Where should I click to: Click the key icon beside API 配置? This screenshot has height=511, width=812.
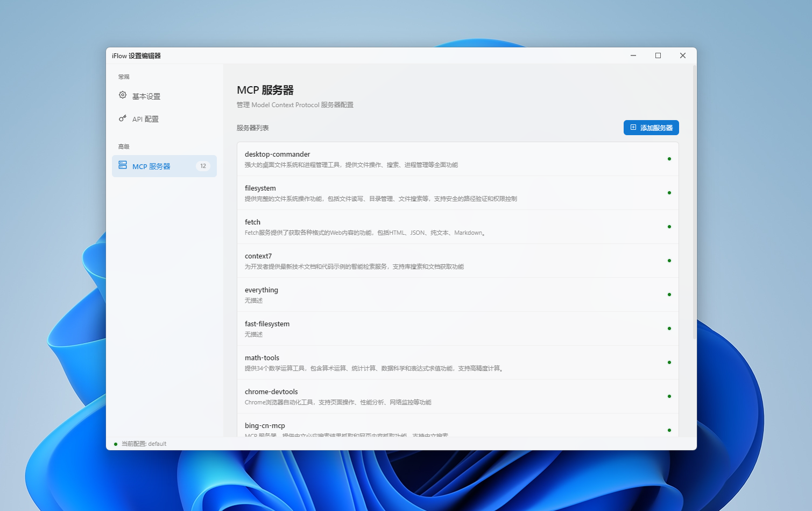123,118
